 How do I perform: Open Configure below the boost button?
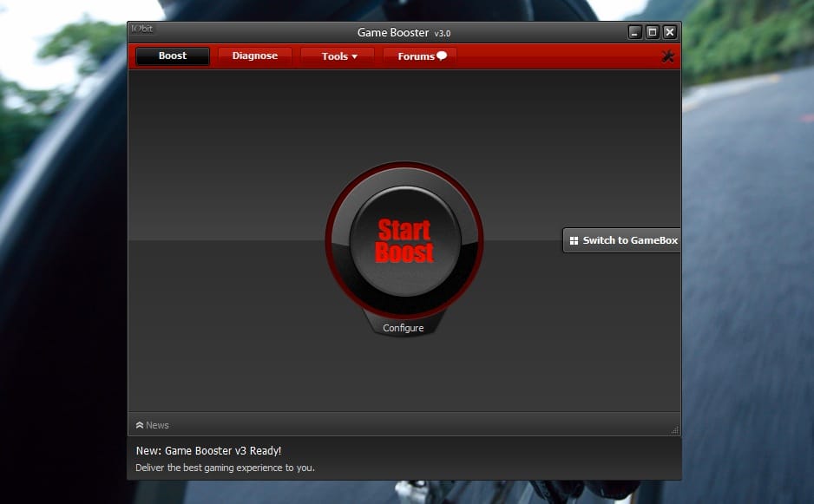coord(404,328)
